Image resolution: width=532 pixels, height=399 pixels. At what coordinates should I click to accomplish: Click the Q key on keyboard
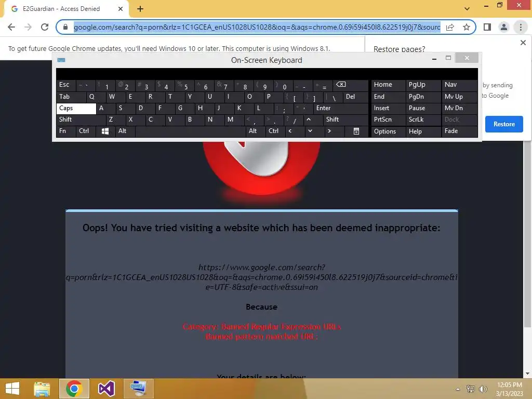click(96, 97)
